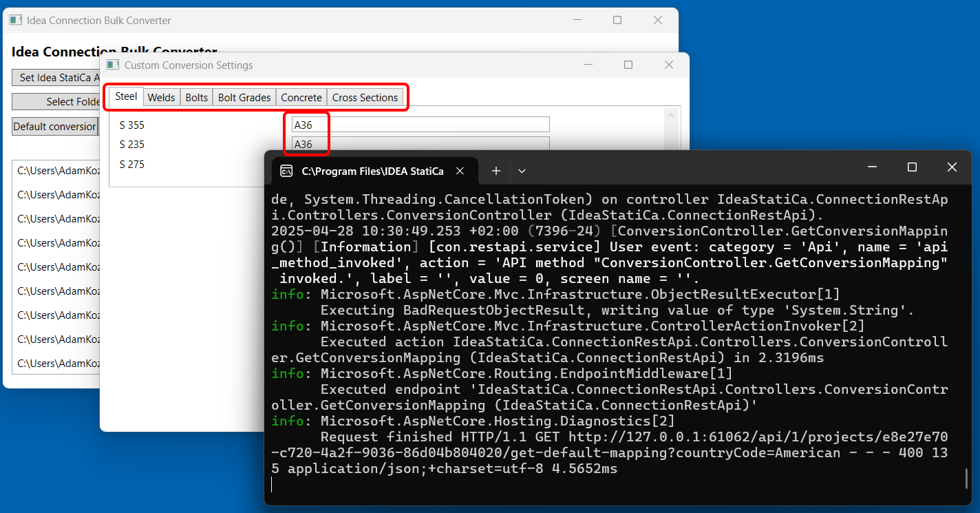The image size is (980, 513).
Task: Maximize the Idea Connection Bulk Converter window
Action: pyautogui.click(x=617, y=21)
